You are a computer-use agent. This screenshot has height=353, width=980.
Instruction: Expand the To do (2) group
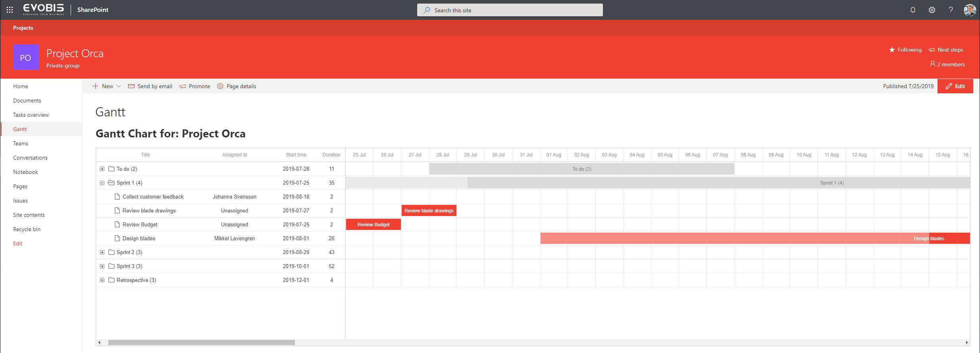click(102, 169)
